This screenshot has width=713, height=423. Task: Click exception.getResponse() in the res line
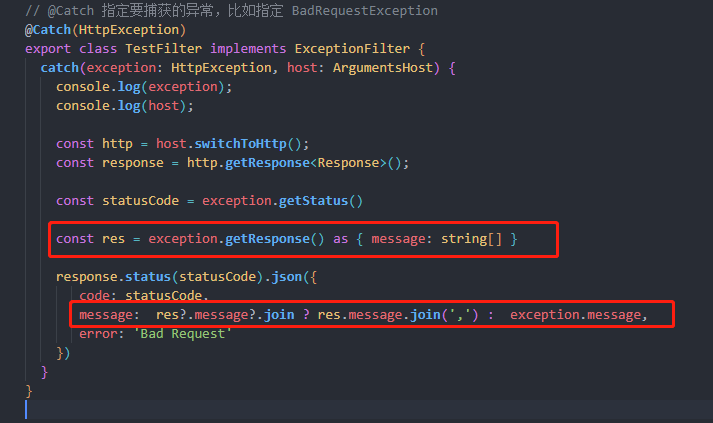236,239
